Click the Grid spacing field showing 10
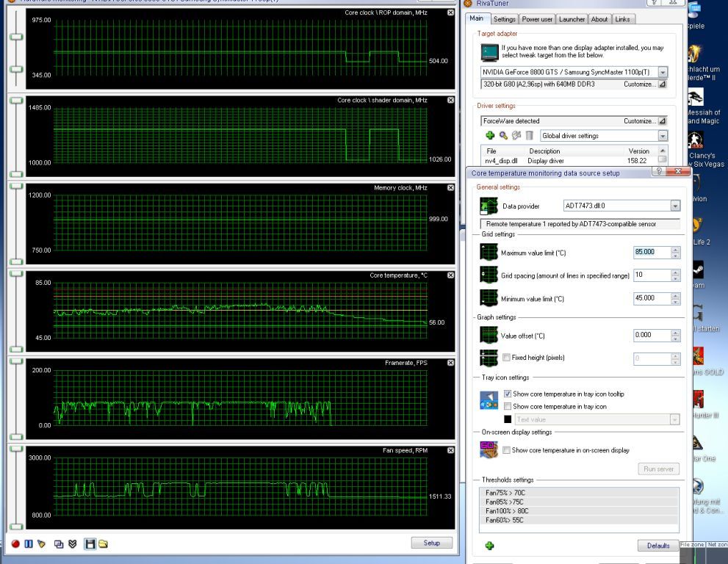The image size is (728, 564). 652,275
